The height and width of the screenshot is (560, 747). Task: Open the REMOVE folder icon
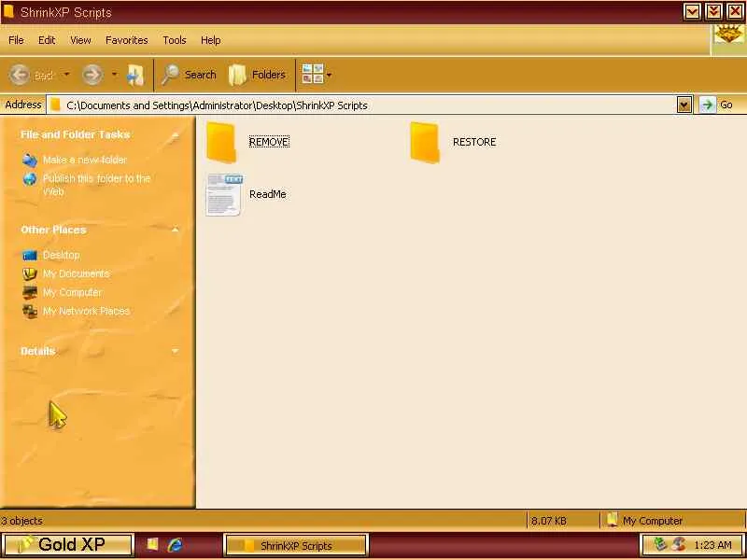click(221, 143)
